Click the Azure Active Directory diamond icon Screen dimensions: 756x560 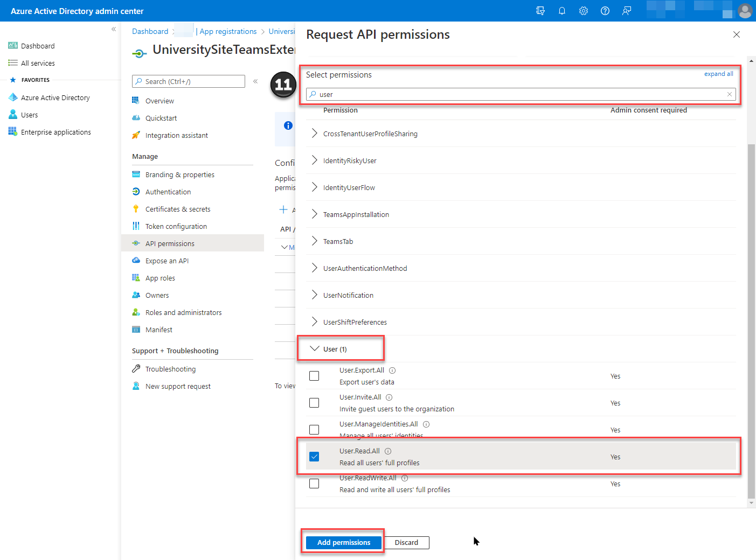(13, 97)
